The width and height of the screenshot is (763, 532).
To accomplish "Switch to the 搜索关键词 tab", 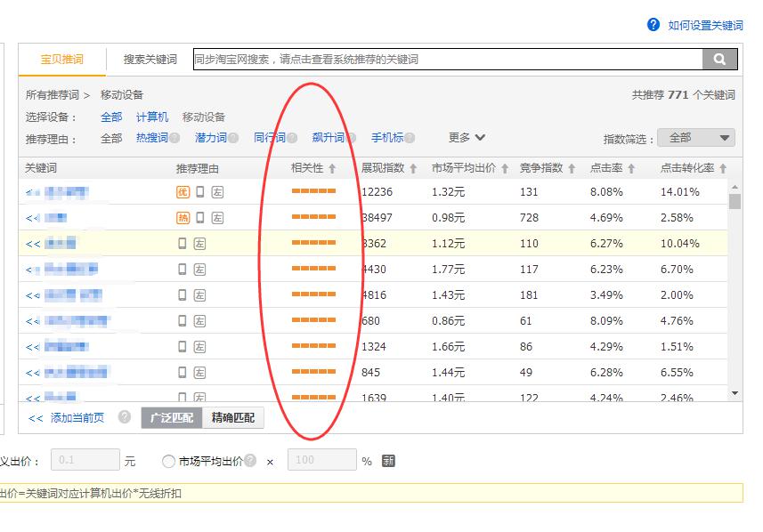I will coord(150,60).
